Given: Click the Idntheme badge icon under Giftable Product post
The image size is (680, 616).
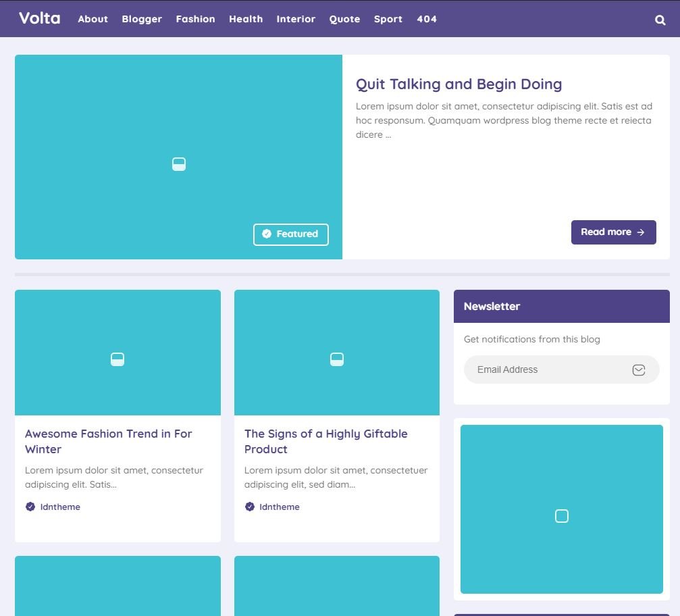Looking at the screenshot, I should (x=249, y=507).
